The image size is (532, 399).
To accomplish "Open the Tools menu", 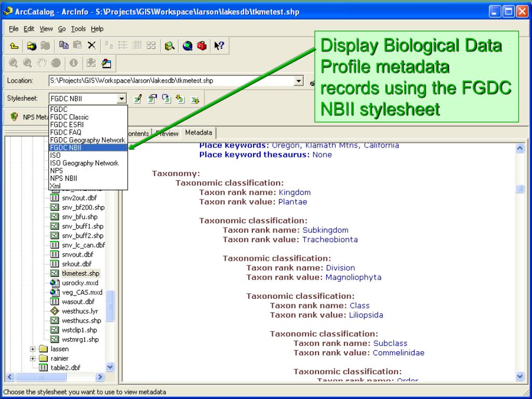I will [78, 29].
